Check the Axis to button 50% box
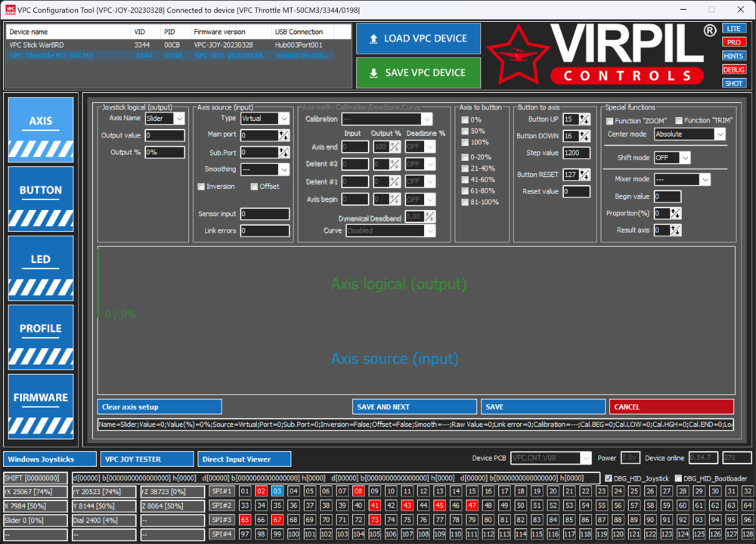Image resolution: width=756 pixels, height=544 pixels. pos(465,131)
